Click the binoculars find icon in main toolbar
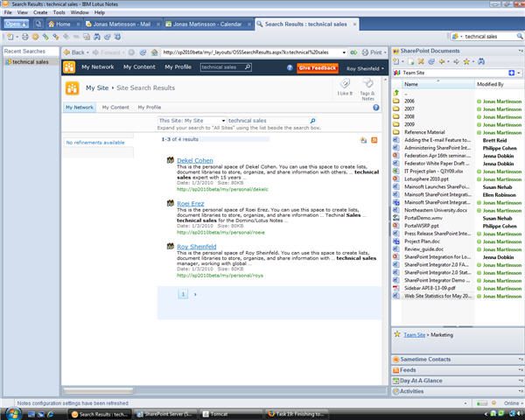This screenshot has width=525, height=420. (97, 37)
